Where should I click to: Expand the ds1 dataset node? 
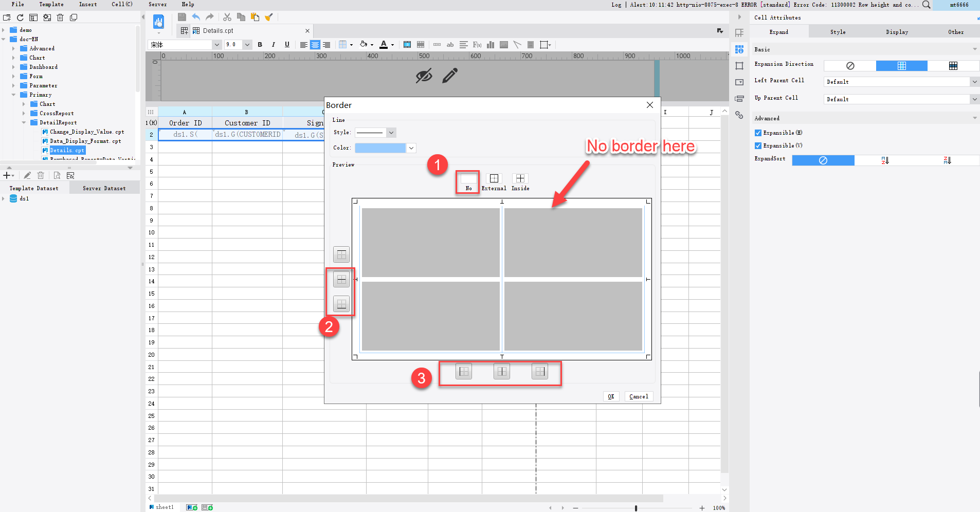coord(4,198)
